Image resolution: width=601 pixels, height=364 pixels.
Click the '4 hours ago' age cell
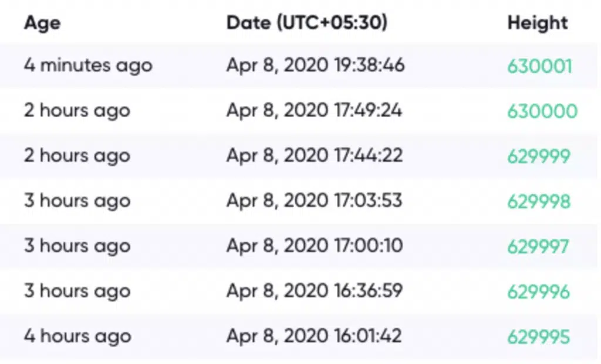pos(78,337)
